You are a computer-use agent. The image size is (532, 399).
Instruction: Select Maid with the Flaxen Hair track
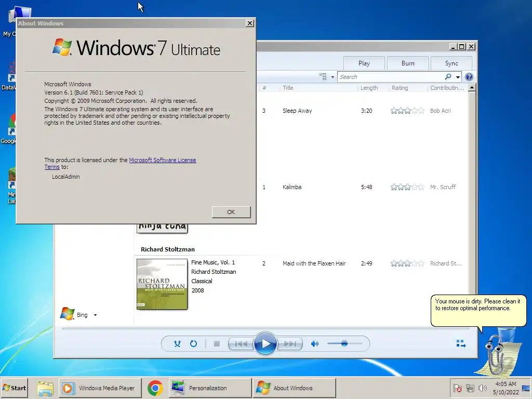pyautogui.click(x=314, y=263)
